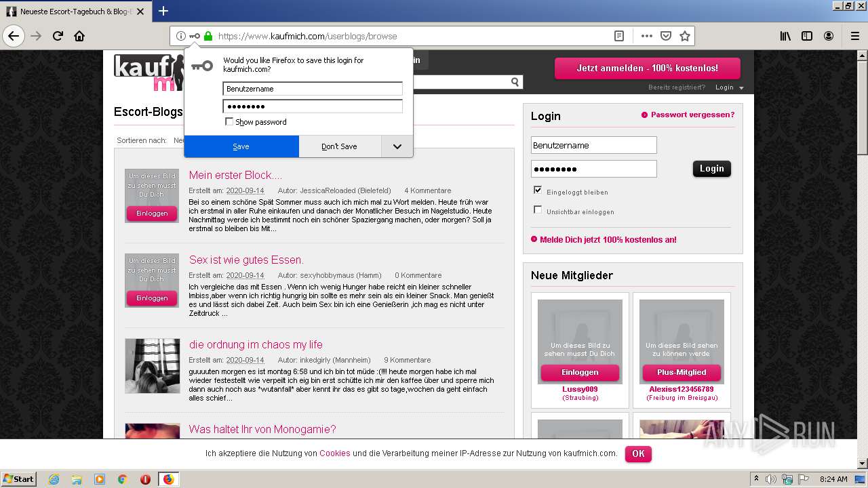The height and width of the screenshot is (488, 868).
Task: Save page to Pocket
Action: 666,36
